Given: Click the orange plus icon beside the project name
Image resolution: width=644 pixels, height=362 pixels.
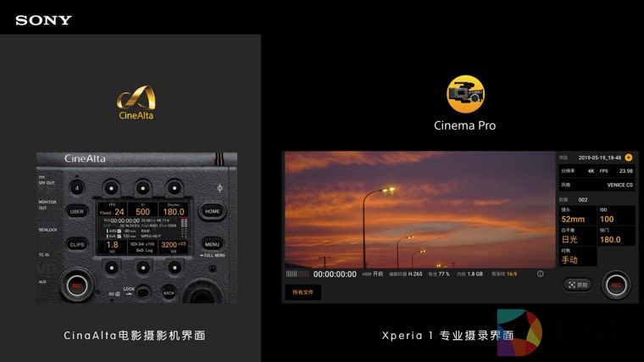Looking at the screenshot, I should (x=629, y=158).
